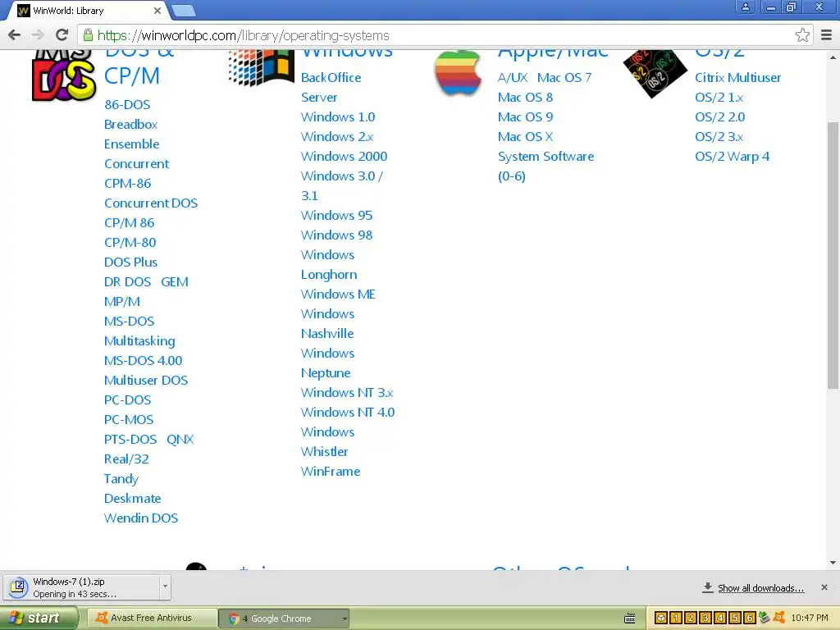Open the Windows-7 (1).zip download item
The height and width of the screenshot is (630, 840).
(x=80, y=587)
